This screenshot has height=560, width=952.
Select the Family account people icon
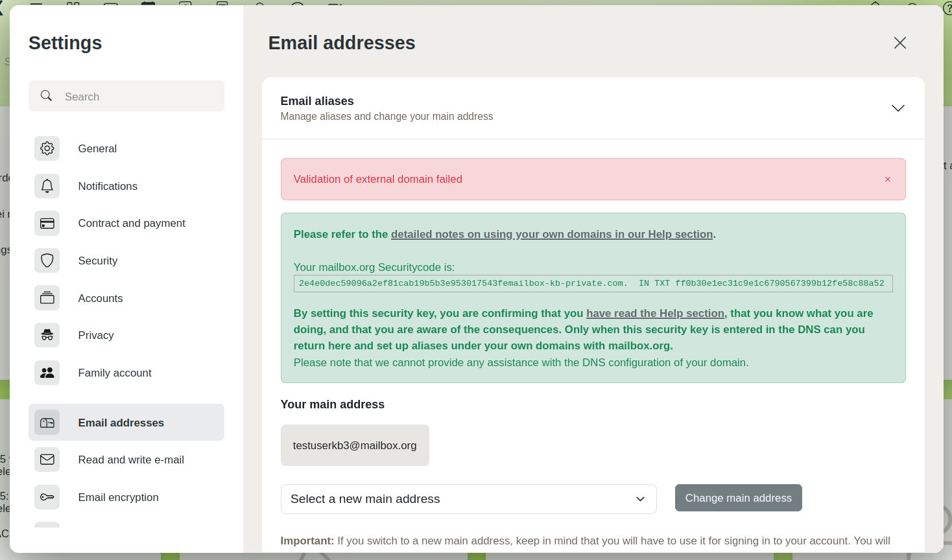[47, 373]
